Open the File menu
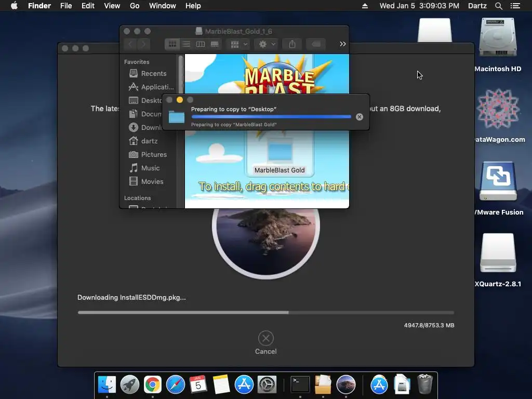This screenshot has width=532, height=399. point(66,6)
